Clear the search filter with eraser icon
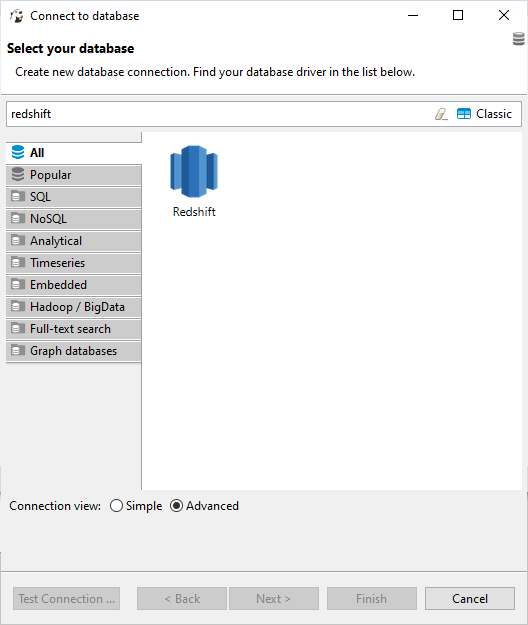The height and width of the screenshot is (625, 528). click(x=442, y=114)
